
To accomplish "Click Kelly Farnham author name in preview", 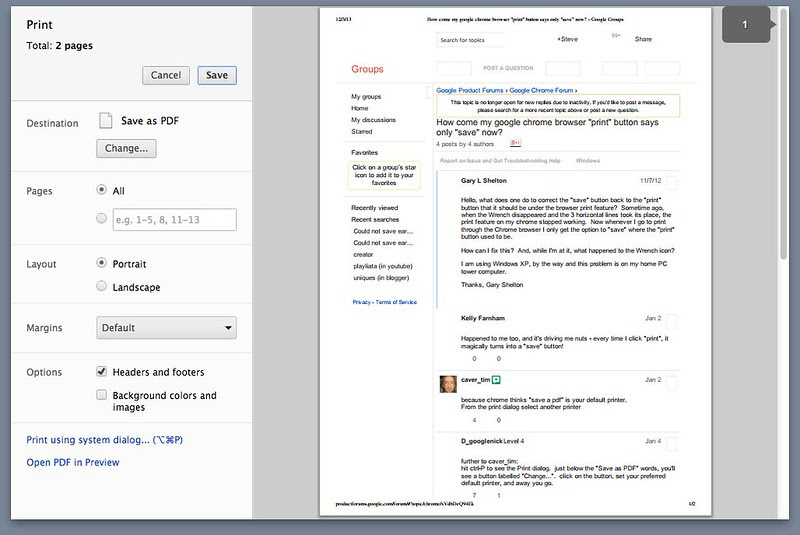I will 483,318.
